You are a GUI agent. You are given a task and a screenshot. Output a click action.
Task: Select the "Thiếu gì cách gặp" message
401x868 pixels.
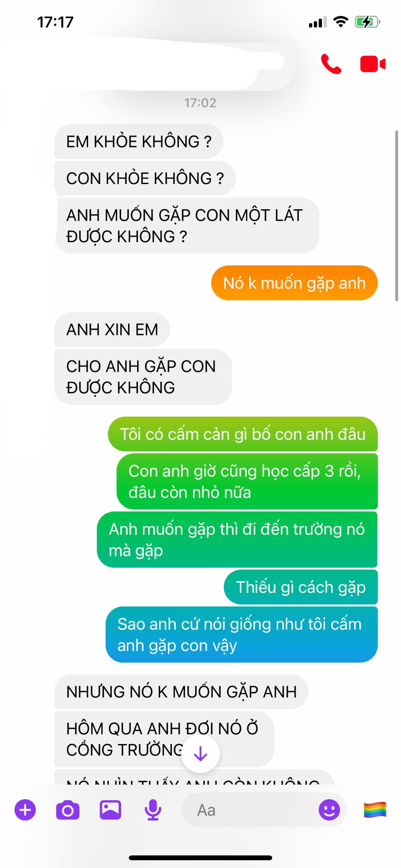point(301,587)
